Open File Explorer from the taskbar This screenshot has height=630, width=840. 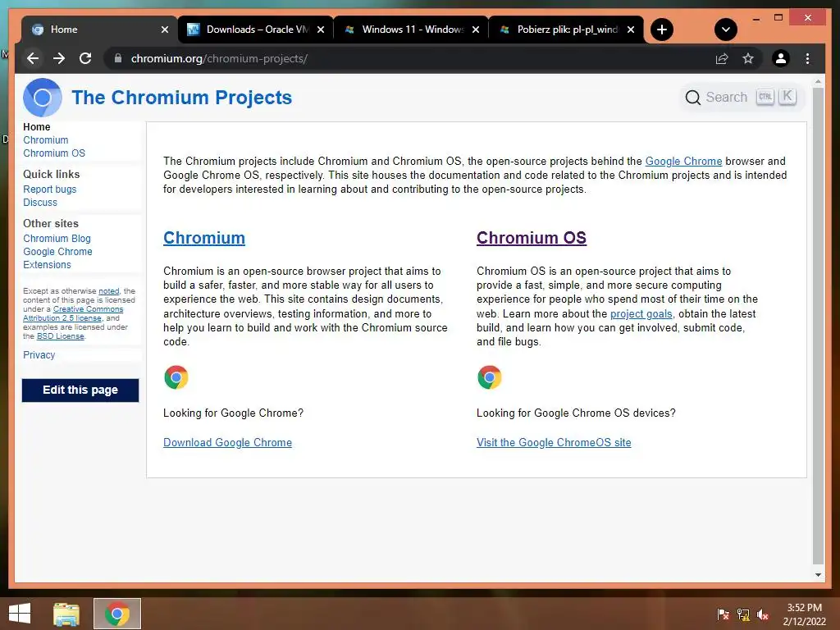(x=66, y=614)
